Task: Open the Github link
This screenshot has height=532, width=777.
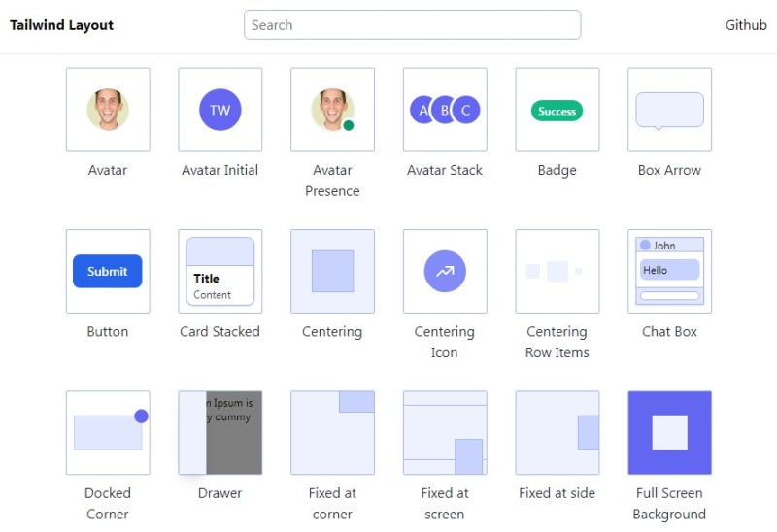Action: 746,25
